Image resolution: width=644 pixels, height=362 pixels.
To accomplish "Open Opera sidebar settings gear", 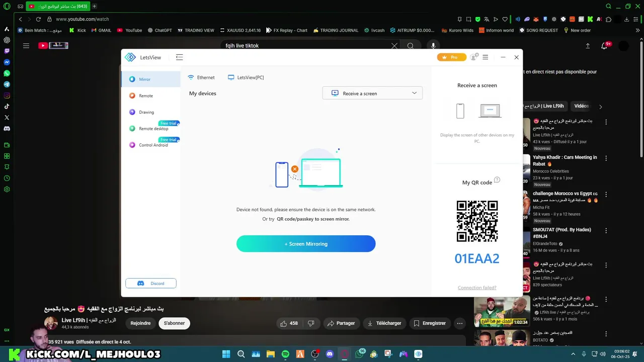I will tap(7, 190).
